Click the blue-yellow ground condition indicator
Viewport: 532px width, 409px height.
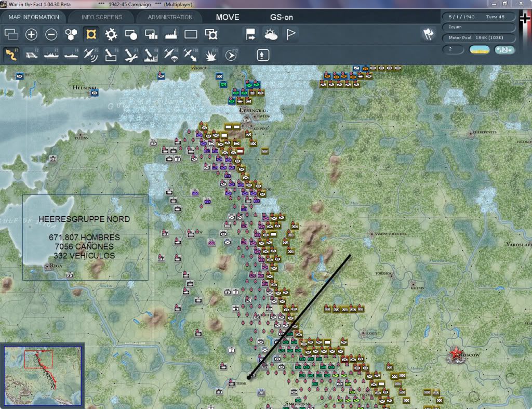pos(479,49)
